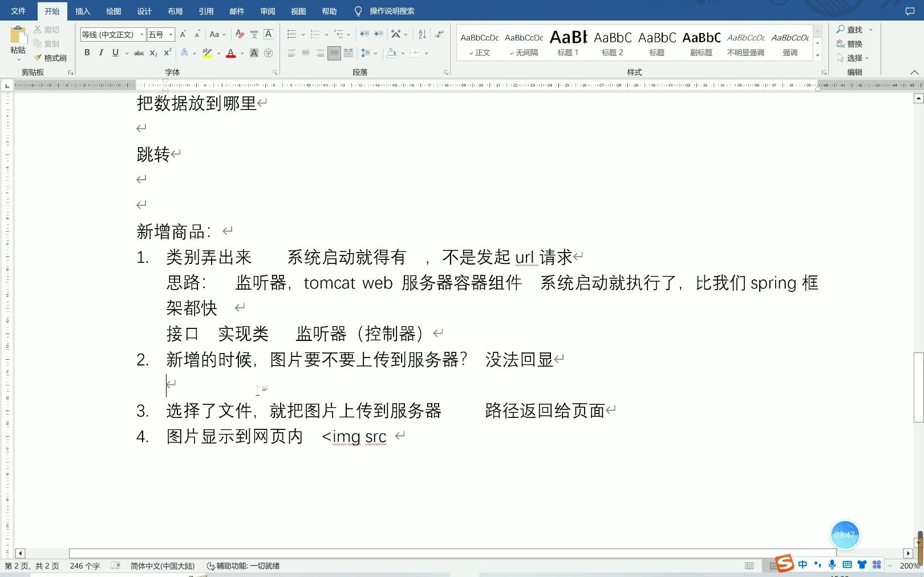This screenshot has height=577, width=924.
Task: Toggle superscript formatting
Action: (168, 52)
